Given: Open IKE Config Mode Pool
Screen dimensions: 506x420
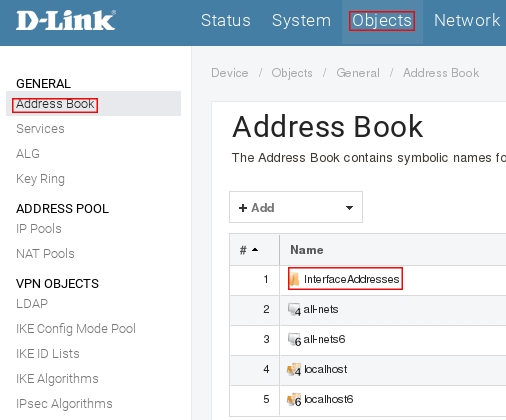Looking at the screenshot, I should (x=76, y=329).
